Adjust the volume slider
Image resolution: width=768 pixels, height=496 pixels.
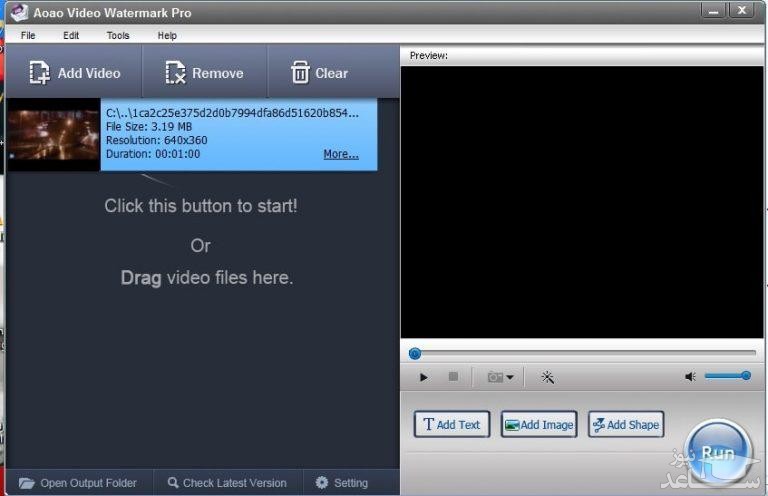pyautogui.click(x=727, y=376)
